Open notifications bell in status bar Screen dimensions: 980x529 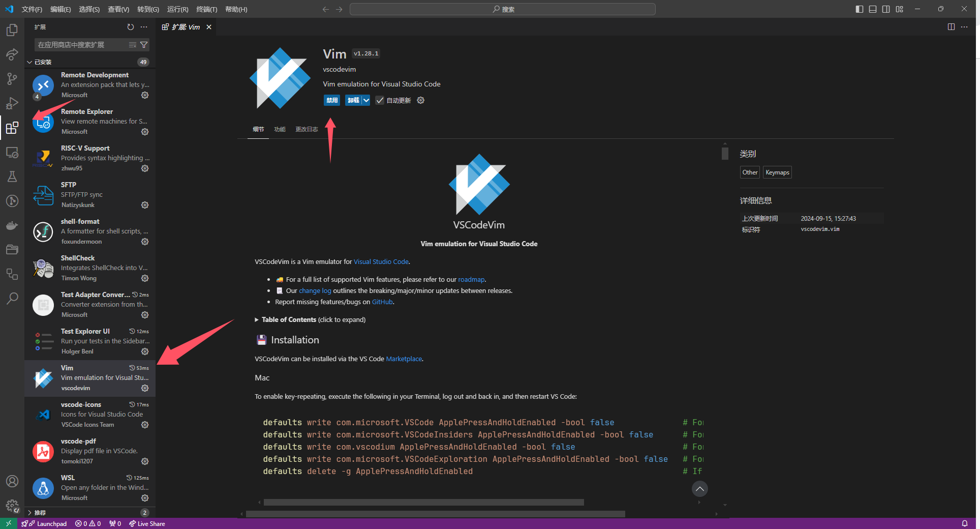point(965,523)
